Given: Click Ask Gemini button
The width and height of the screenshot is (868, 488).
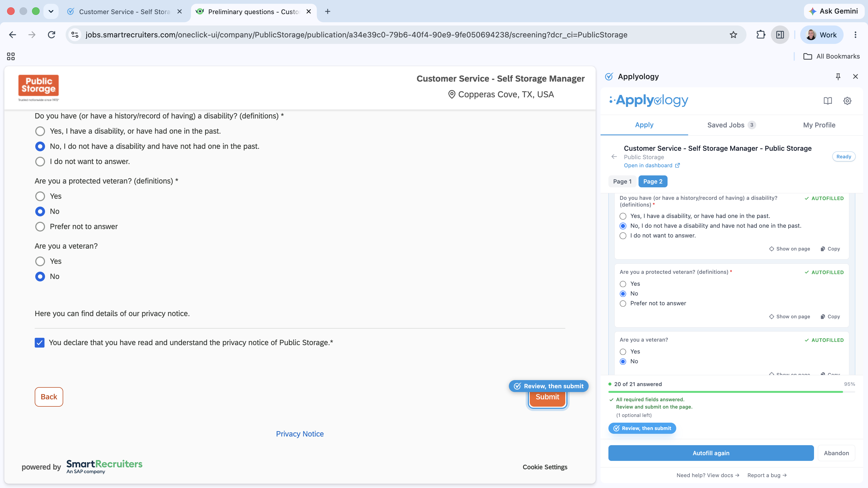Looking at the screenshot, I should pyautogui.click(x=834, y=11).
